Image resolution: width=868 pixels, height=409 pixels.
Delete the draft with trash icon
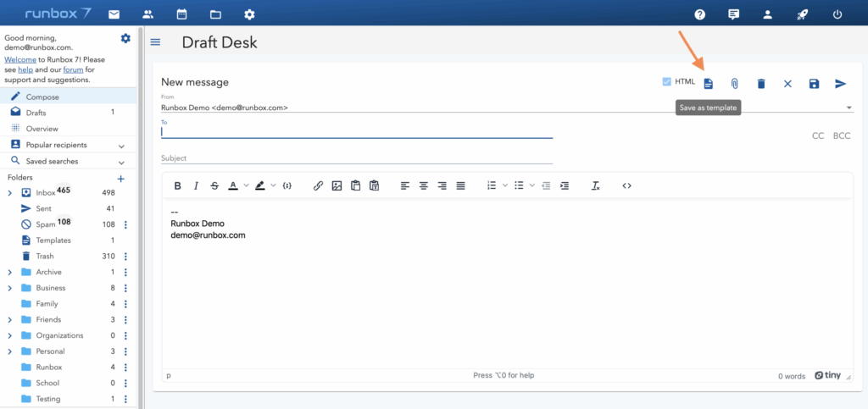[761, 84]
